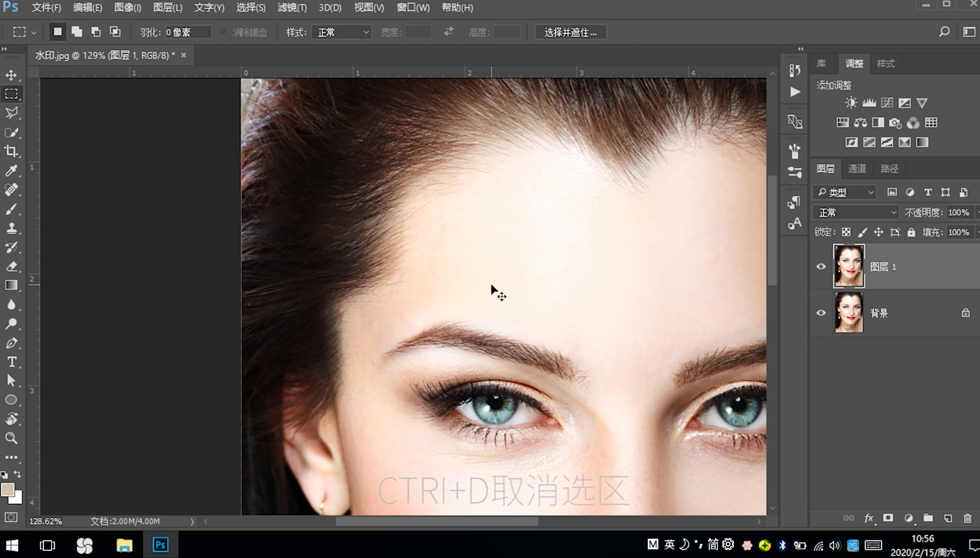The height and width of the screenshot is (558, 980).
Task: Open the 图像(I) menu
Action: (x=128, y=7)
